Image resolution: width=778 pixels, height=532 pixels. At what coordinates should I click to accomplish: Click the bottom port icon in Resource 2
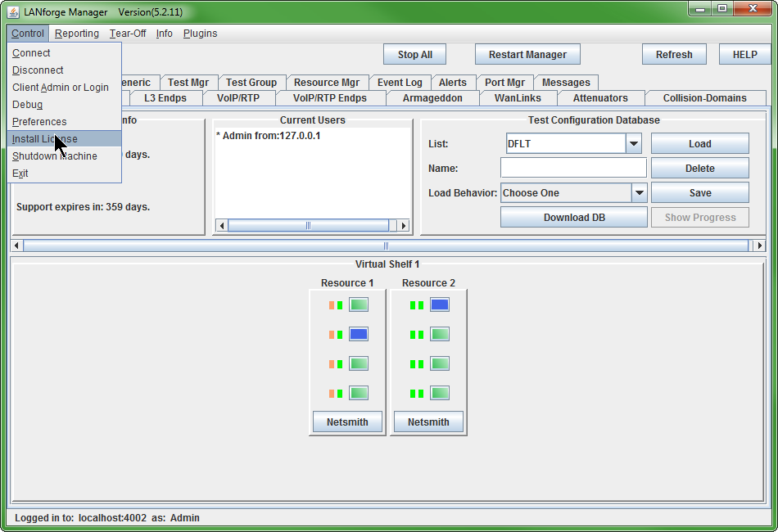click(440, 393)
